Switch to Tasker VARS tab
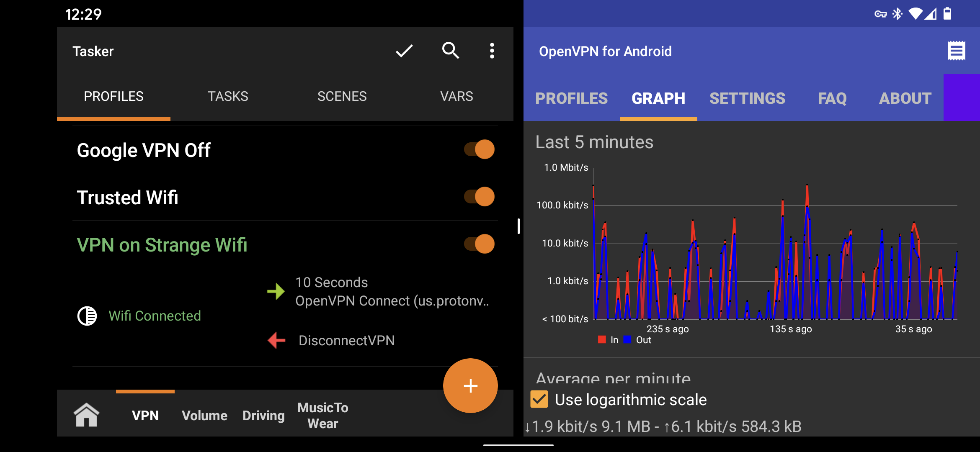The width and height of the screenshot is (980, 452). [x=456, y=97]
